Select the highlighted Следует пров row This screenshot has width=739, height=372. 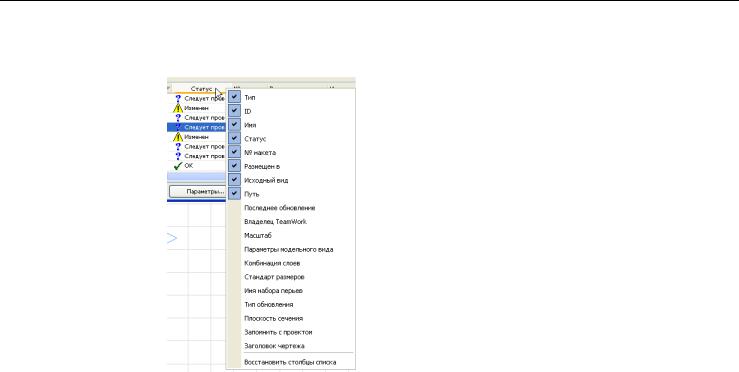[197, 127]
